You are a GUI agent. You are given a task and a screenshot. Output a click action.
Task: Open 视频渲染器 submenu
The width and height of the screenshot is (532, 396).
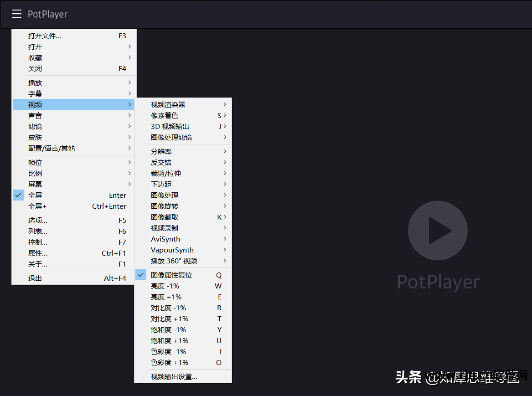(183, 104)
